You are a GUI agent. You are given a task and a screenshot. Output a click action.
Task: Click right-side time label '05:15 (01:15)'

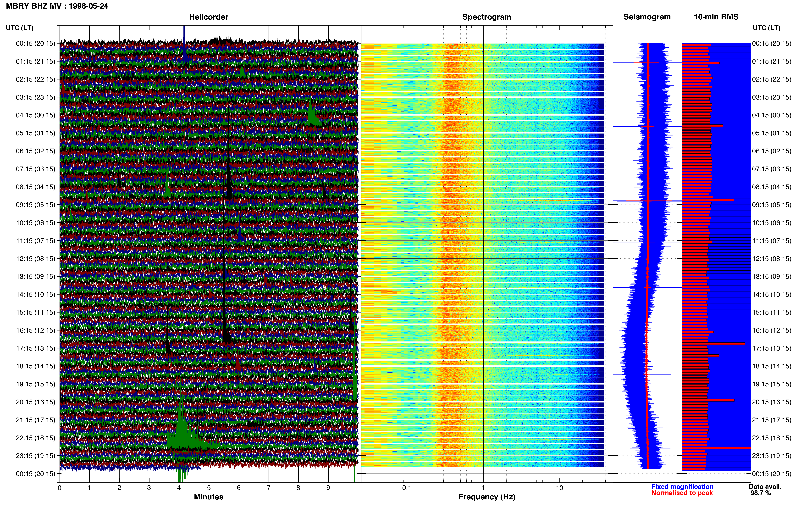click(x=772, y=133)
